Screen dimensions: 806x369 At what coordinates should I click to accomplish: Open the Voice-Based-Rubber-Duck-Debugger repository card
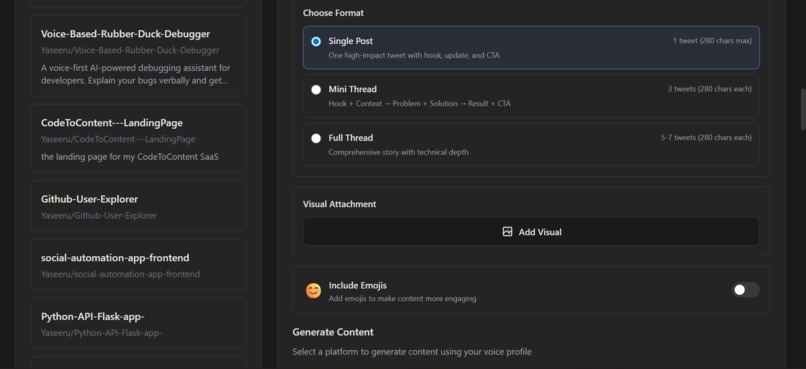pyautogui.click(x=138, y=56)
